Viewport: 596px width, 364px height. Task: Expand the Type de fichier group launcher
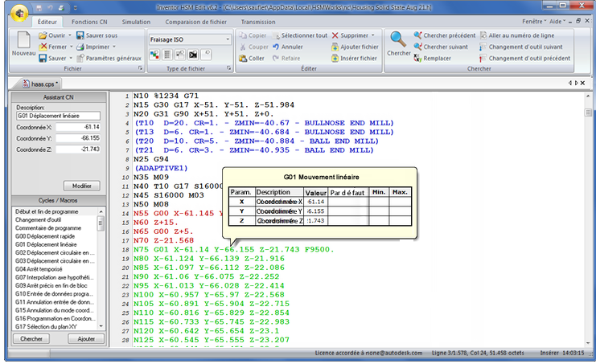click(228, 68)
